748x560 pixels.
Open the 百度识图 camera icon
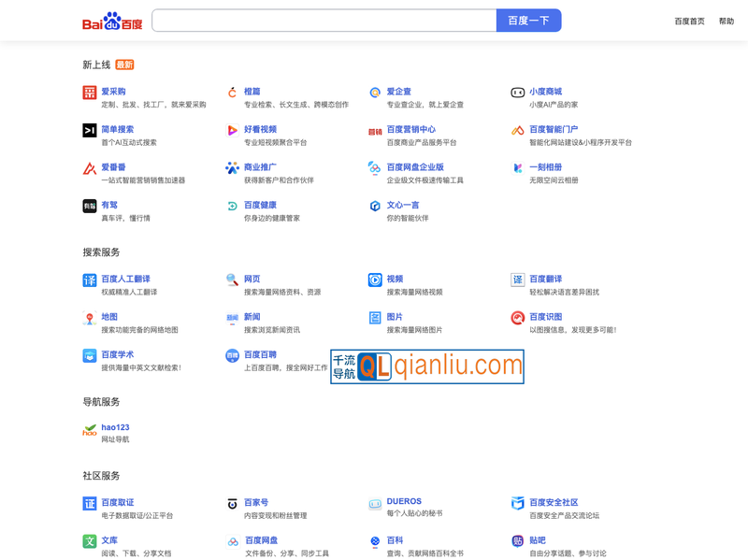[x=517, y=319]
